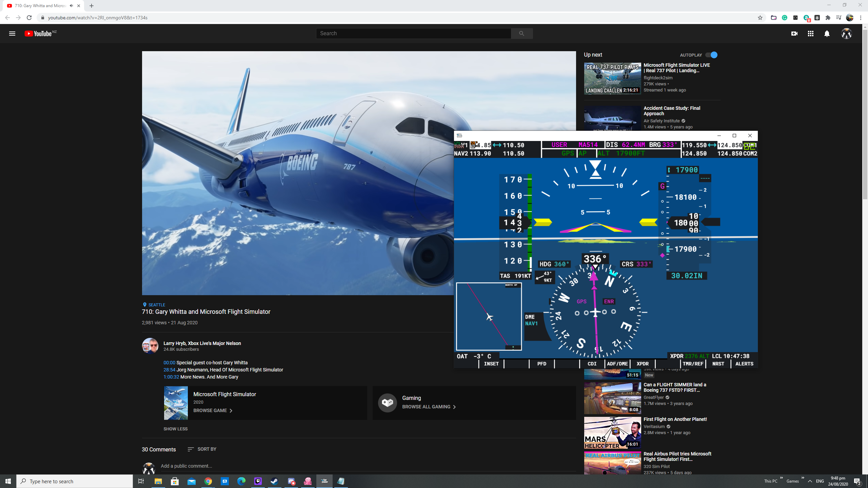This screenshot has width=868, height=488.
Task: Open the YouTube account avatar menu
Action: [846, 33]
